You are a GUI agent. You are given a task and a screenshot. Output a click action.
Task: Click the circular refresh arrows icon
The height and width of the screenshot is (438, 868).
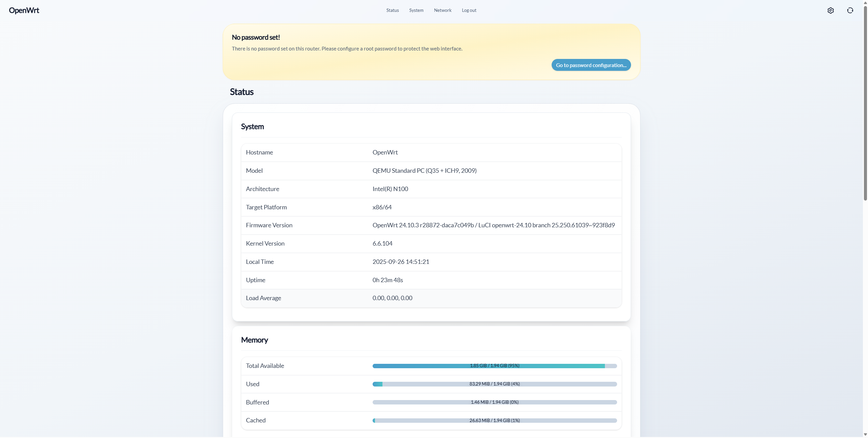(850, 11)
